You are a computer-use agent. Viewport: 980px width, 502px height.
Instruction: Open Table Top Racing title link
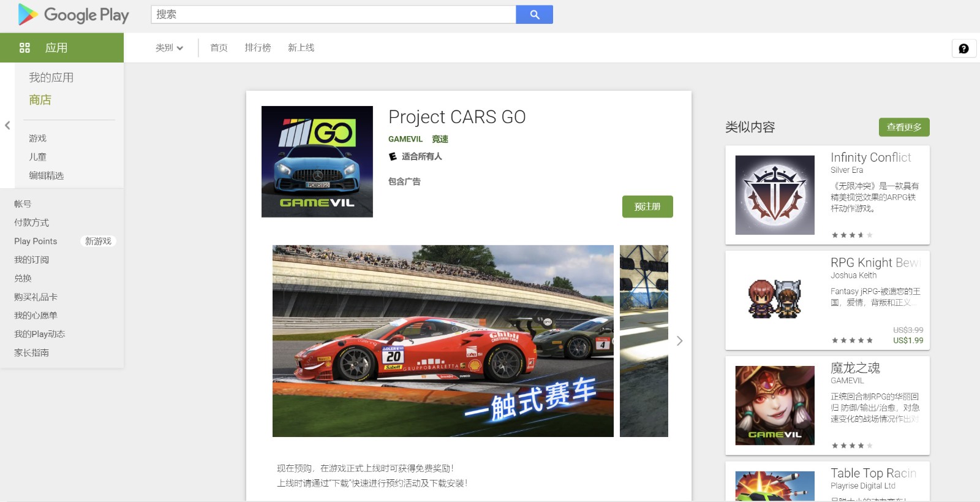pos(873,473)
